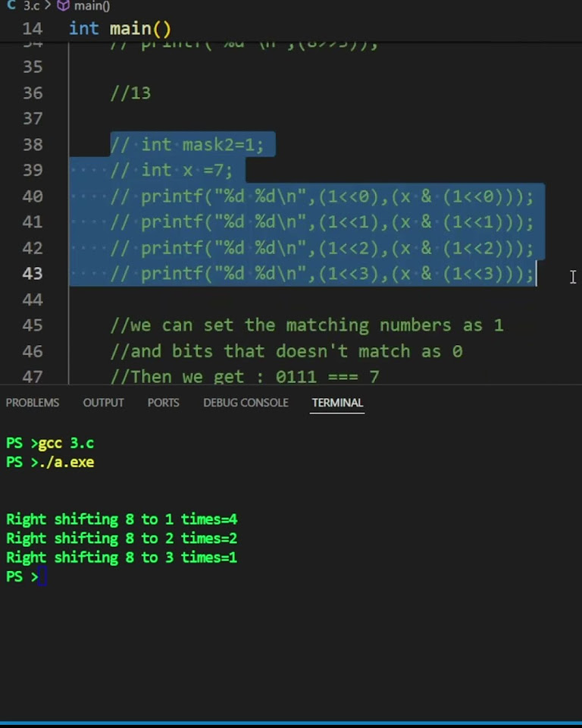This screenshot has width=582, height=728.
Task: Switch to the PROBLEMS tab
Action: pos(33,403)
